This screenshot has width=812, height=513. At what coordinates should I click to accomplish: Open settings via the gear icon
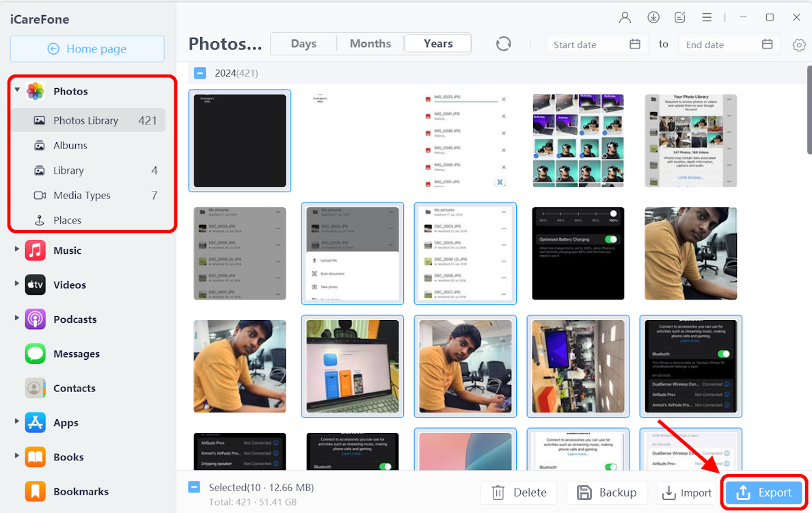tap(799, 44)
